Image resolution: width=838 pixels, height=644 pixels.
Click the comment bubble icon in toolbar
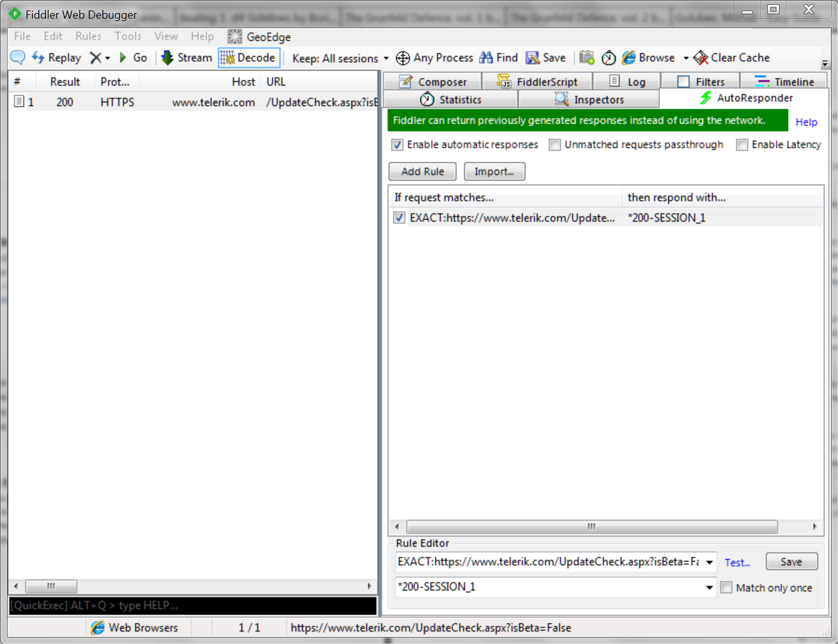(x=18, y=58)
